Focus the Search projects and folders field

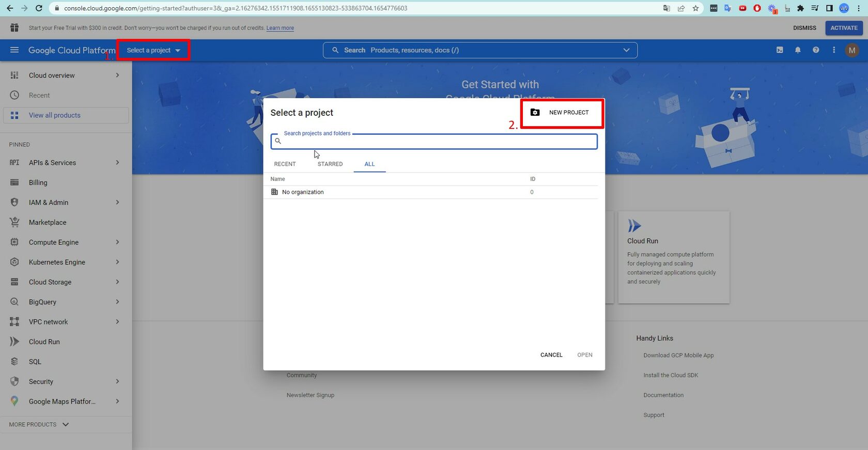coord(434,141)
